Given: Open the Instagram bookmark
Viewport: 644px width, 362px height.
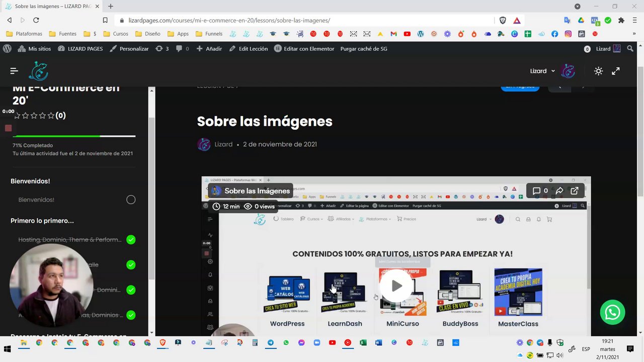Looking at the screenshot, I should [568, 34].
